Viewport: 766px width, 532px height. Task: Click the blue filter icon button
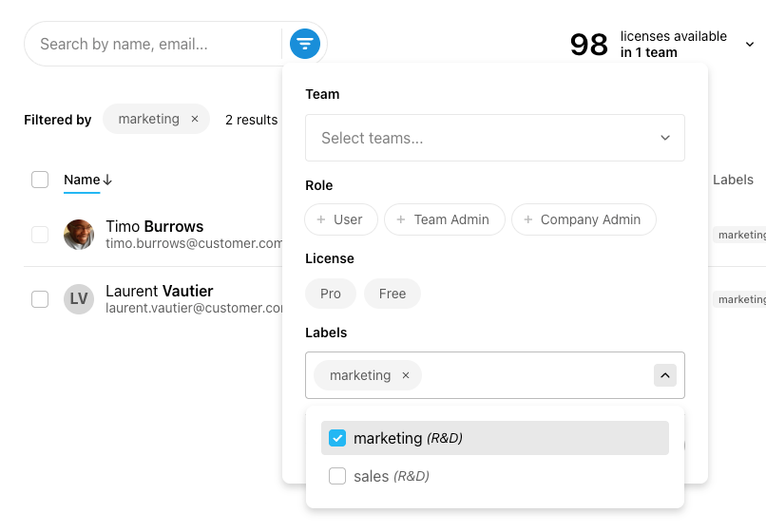click(304, 44)
